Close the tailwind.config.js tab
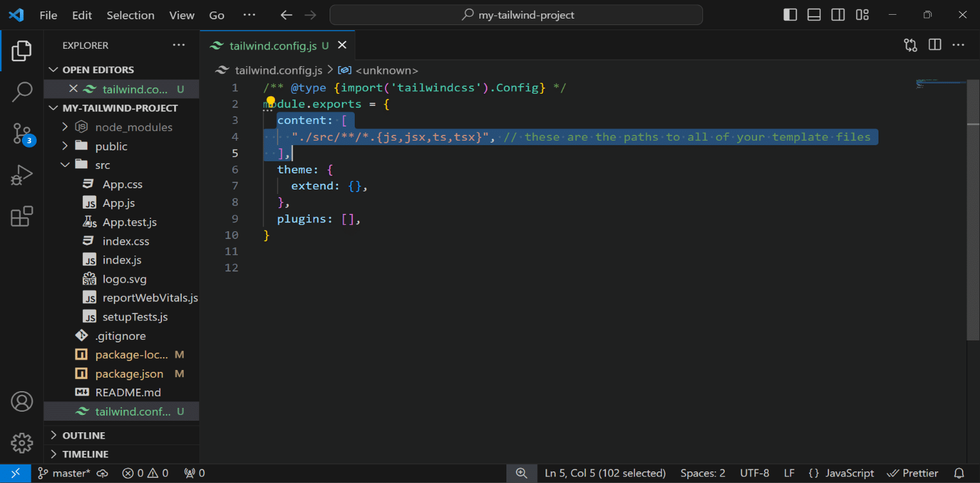 click(343, 45)
